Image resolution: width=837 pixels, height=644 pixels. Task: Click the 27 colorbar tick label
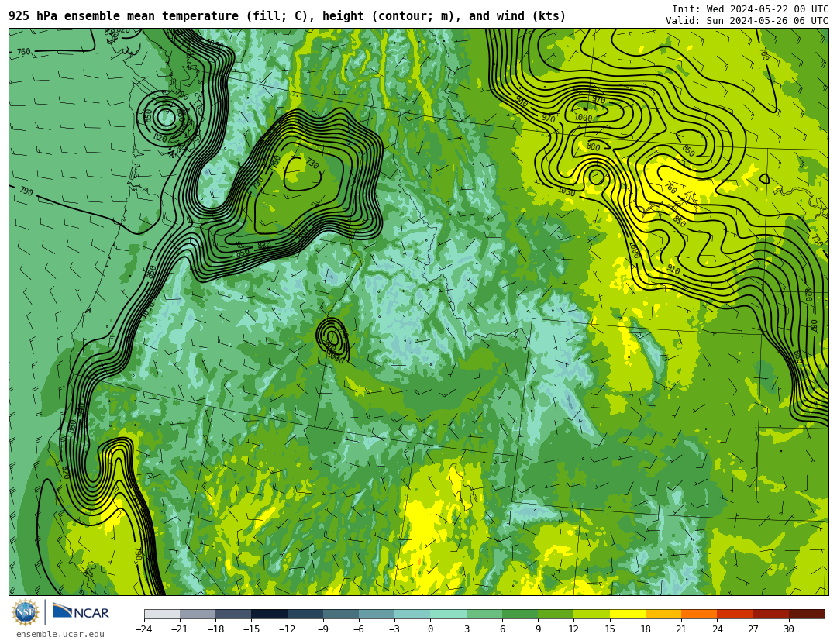point(753,629)
